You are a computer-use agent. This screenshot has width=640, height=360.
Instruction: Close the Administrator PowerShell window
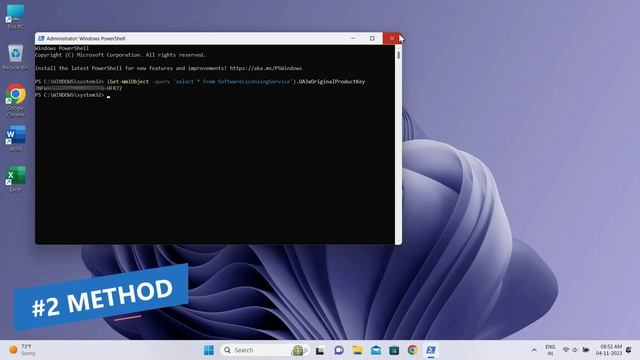(392, 38)
